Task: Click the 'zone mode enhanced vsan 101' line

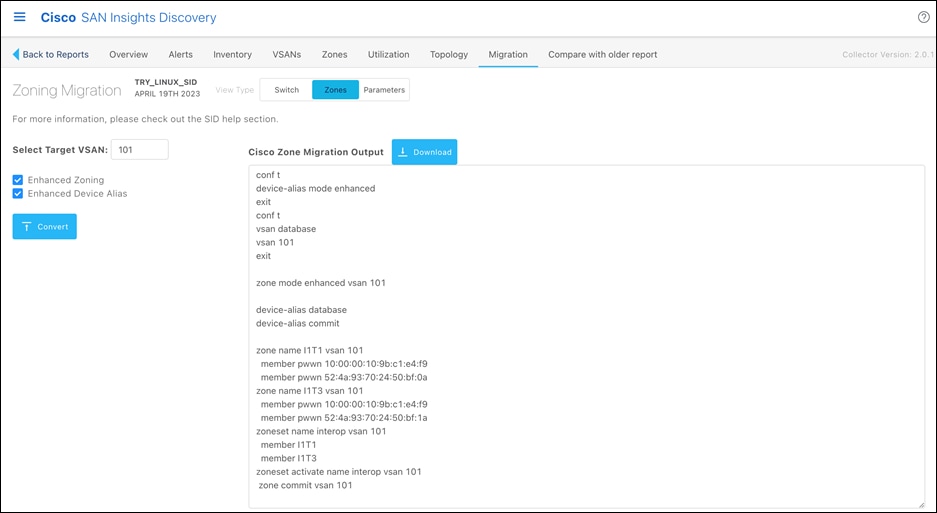Action: tap(321, 283)
